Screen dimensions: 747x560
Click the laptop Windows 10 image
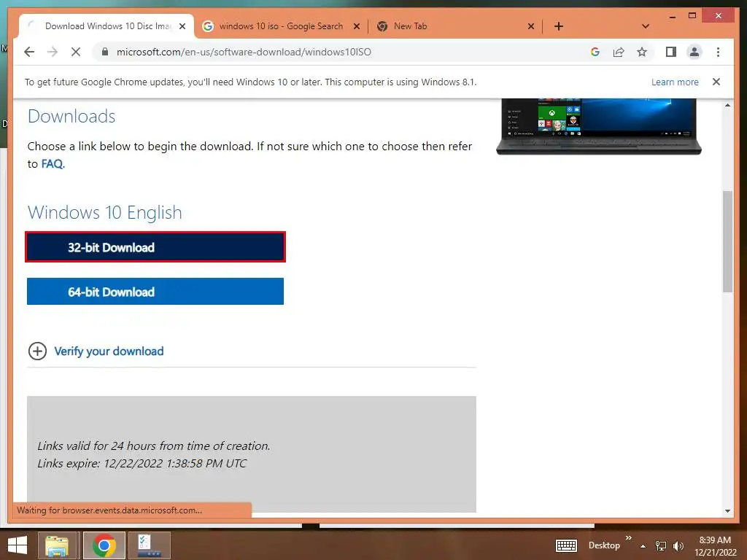pos(599,127)
